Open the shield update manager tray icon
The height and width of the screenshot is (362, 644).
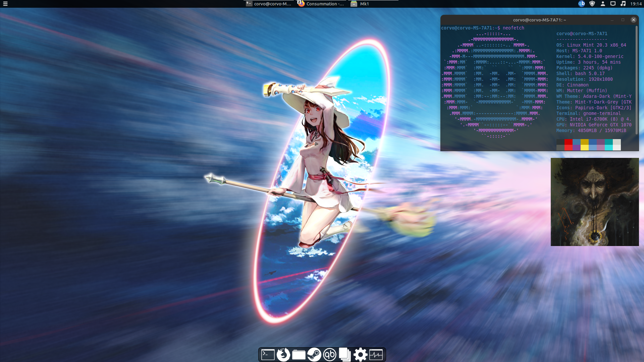click(592, 4)
